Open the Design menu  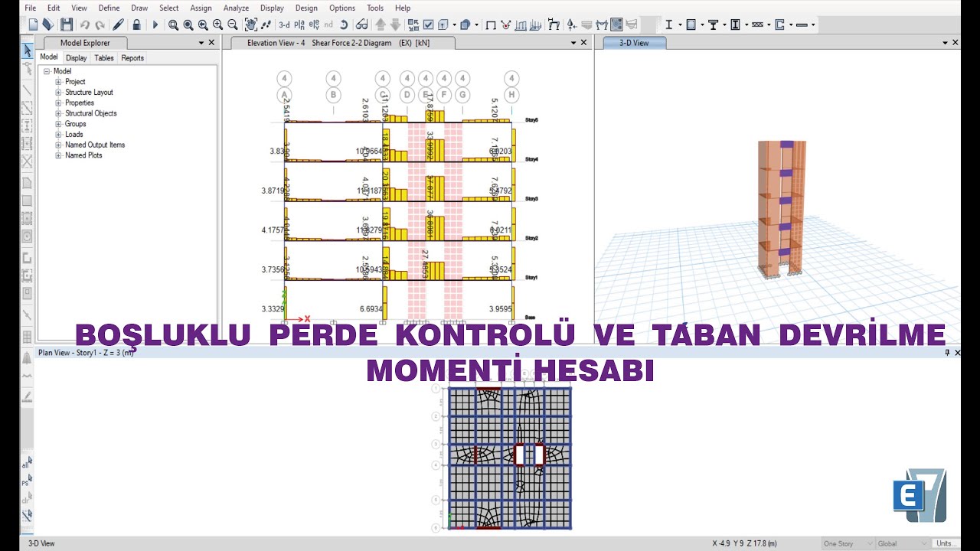coord(306,8)
